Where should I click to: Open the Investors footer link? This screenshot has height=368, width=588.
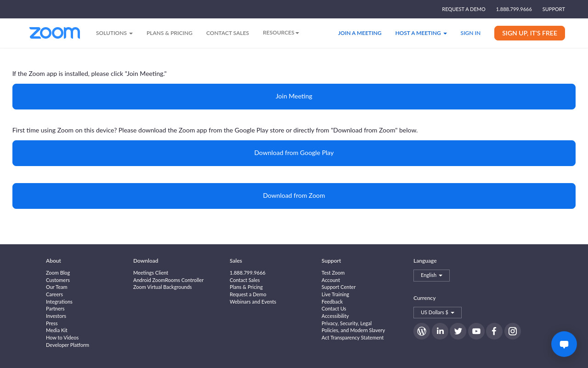coord(56,316)
